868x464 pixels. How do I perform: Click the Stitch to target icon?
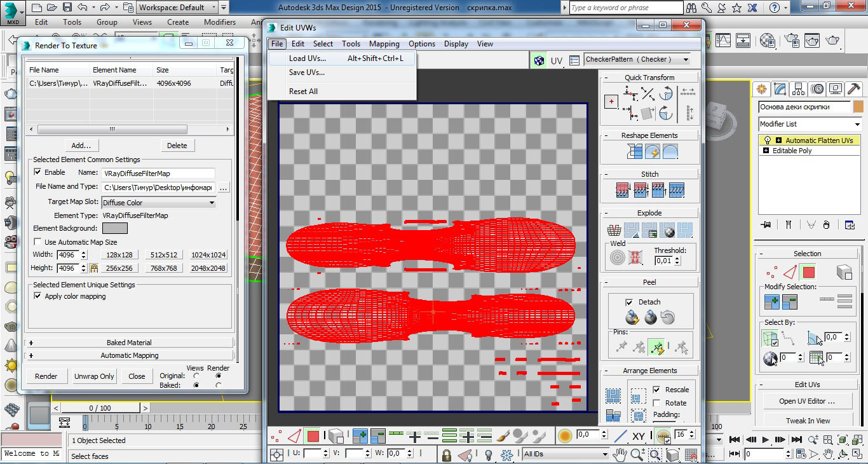coord(623,190)
